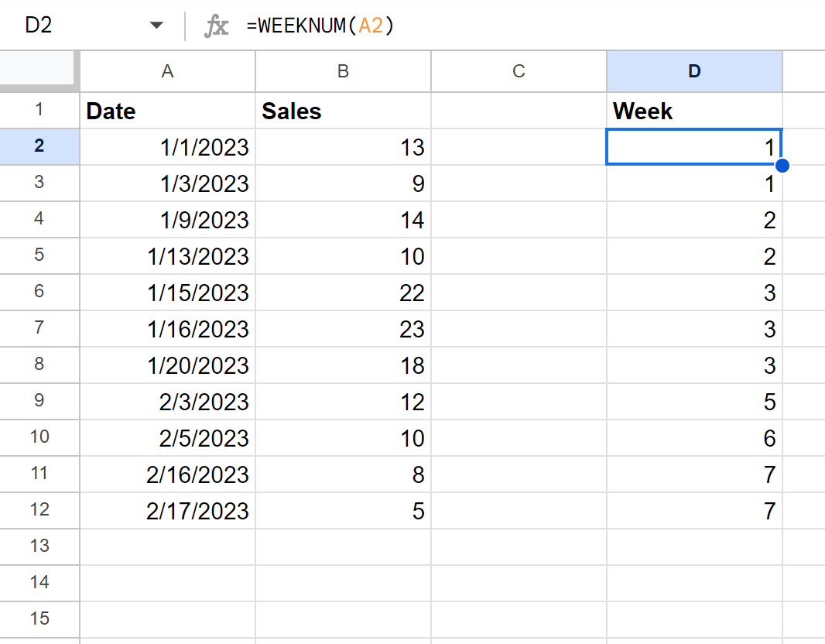
Task: Select week cell in row 12
Action: tap(694, 510)
